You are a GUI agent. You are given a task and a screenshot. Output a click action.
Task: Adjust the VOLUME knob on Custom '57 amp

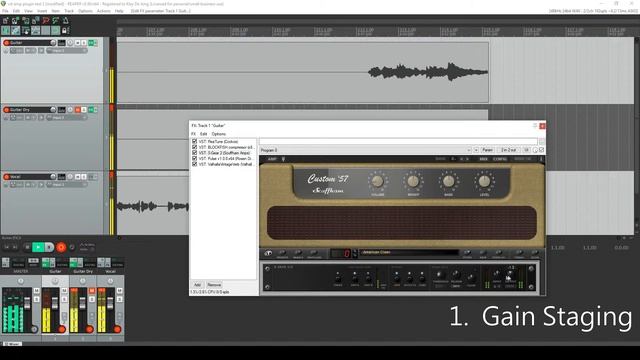point(378,181)
